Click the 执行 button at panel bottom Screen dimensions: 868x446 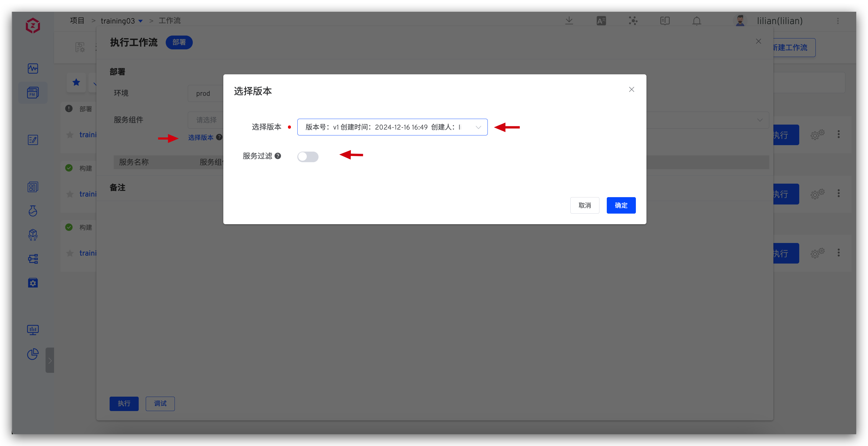[x=124, y=403]
